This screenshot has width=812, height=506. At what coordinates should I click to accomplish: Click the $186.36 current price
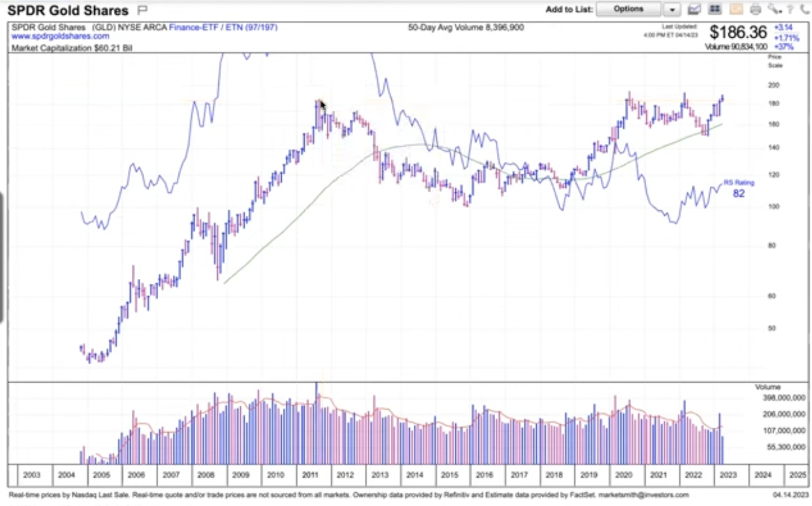coord(738,32)
